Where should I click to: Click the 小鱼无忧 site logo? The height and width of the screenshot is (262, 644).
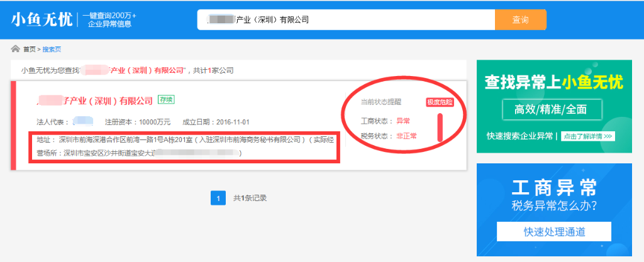point(42,19)
